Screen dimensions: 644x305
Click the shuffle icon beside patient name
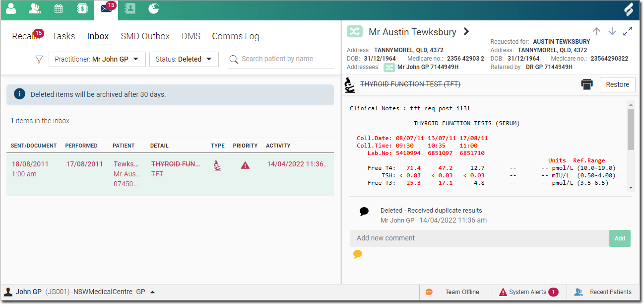(x=355, y=32)
